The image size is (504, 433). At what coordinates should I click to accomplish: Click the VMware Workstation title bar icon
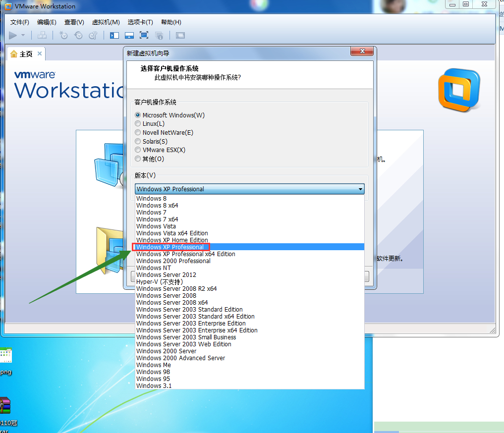8,6
